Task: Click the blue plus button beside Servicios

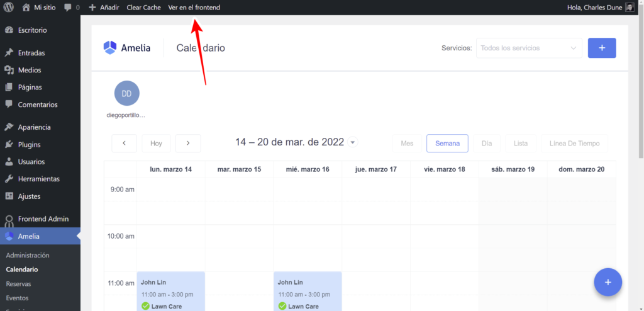Action: coord(601,48)
